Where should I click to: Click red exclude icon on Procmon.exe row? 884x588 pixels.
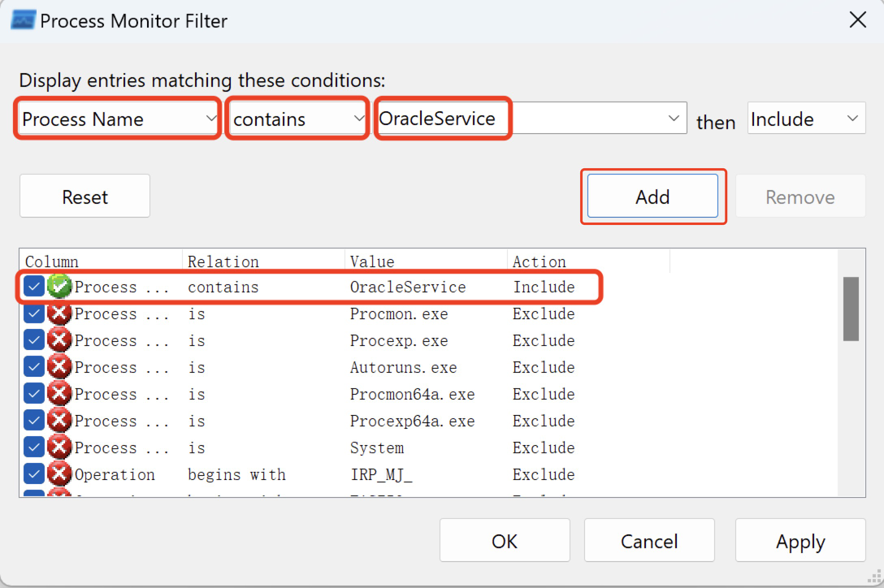pyautogui.click(x=59, y=313)
